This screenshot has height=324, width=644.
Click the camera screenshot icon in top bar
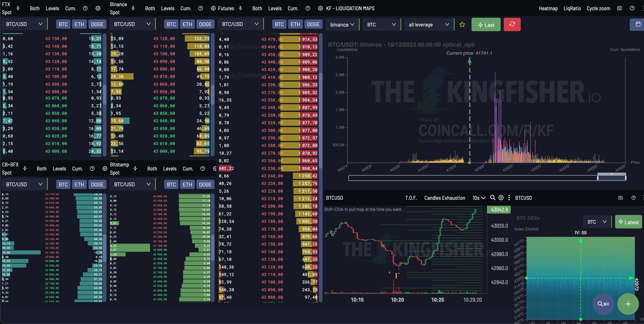(x=619, y=8)
